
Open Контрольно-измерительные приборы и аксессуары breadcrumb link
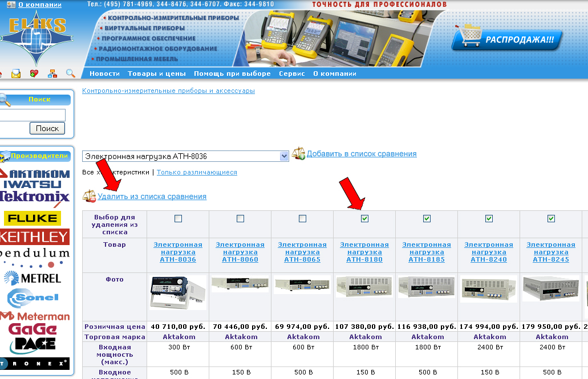point(168,91)
